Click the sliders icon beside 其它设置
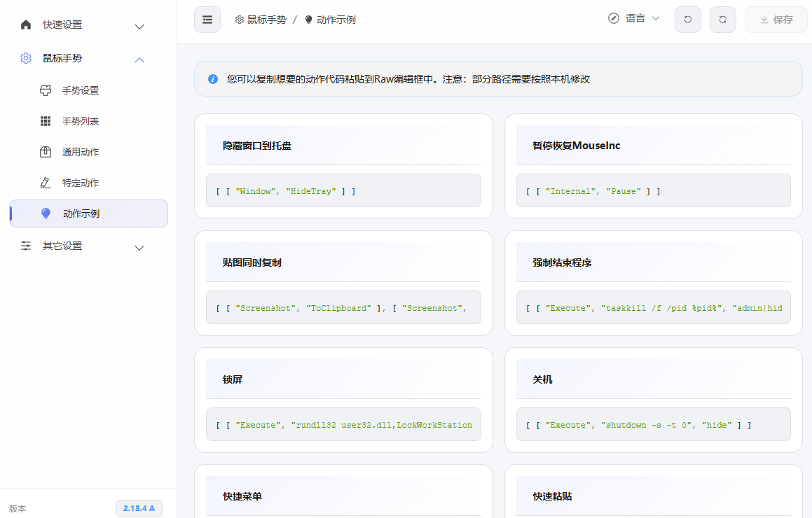The height and width of the screenshot is (518, 812). pyautogui.click(x=26, y=246)
